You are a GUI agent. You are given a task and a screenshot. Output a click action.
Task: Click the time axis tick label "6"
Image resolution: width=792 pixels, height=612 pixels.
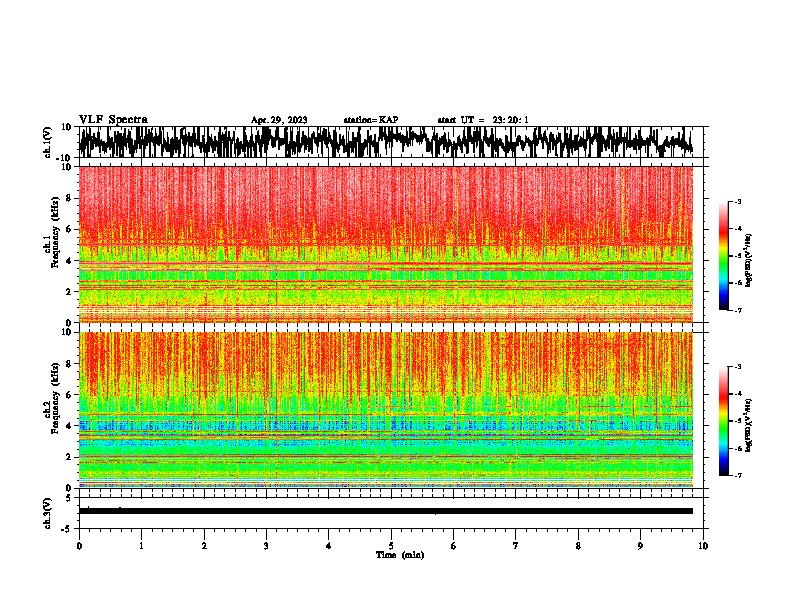pos(454,546)
